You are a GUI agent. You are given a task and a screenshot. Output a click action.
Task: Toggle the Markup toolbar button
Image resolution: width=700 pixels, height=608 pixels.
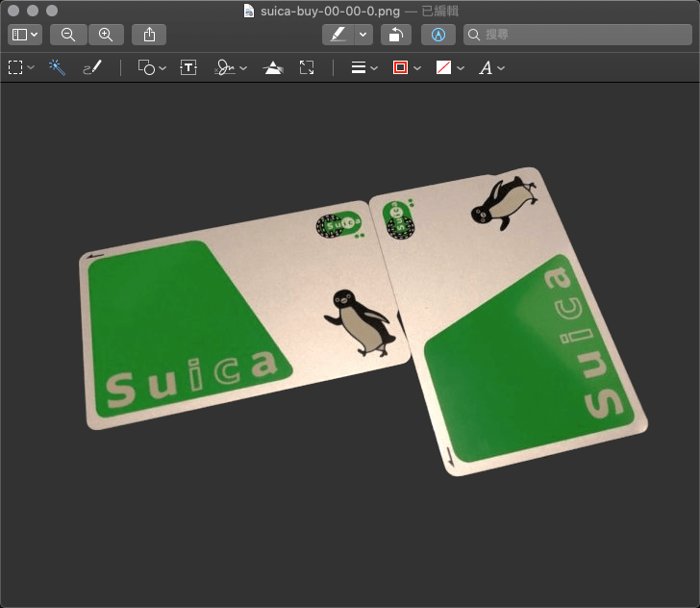point(437,35)
